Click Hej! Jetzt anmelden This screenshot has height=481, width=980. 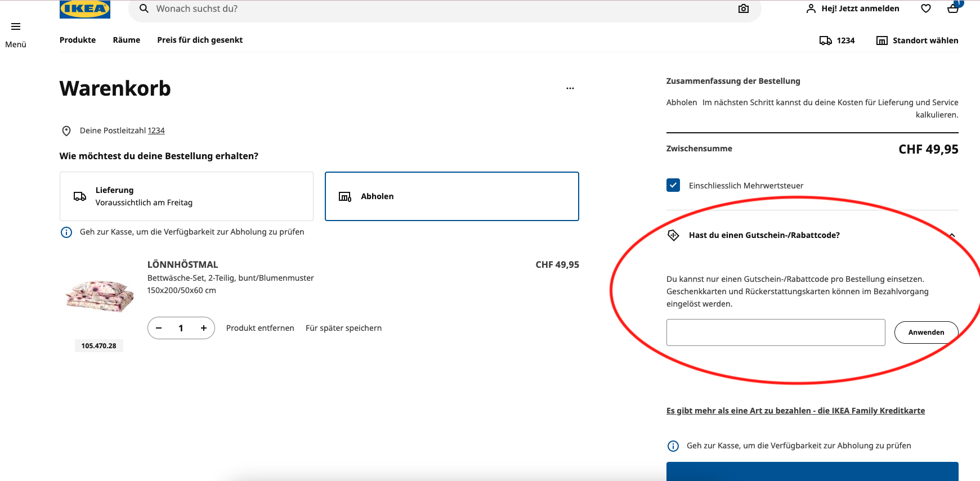860,8
